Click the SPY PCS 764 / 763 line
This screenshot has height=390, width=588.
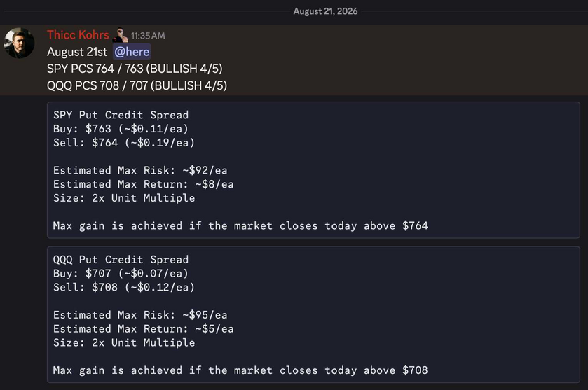[135, 69]
